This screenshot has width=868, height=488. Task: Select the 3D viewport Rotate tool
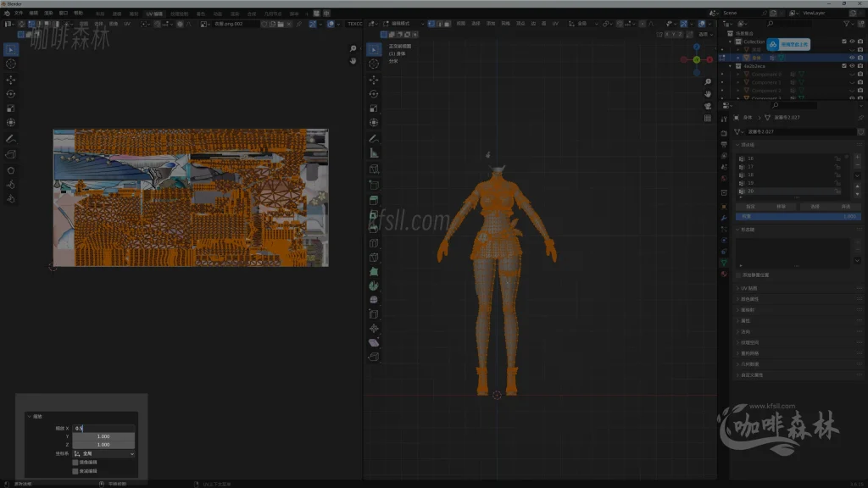[374, 94]
